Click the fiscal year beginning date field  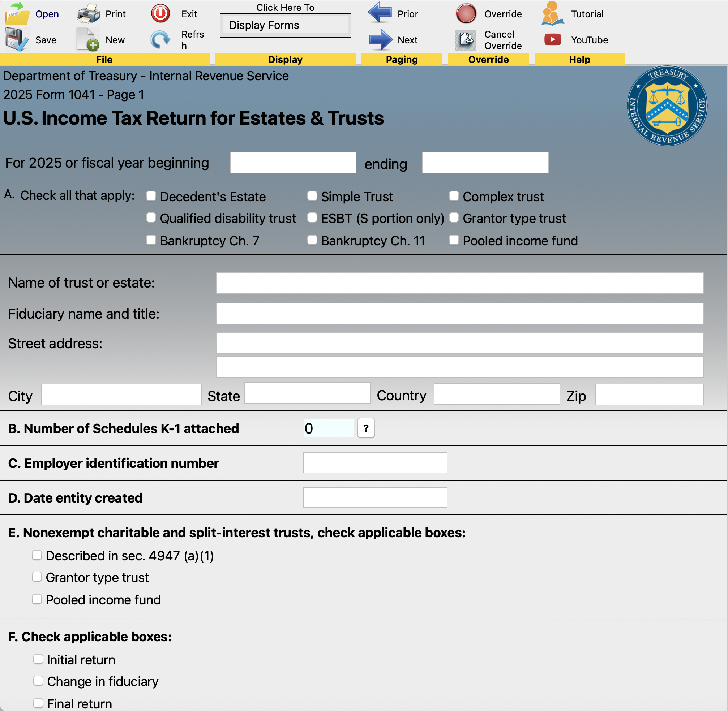[x=293, y=163]
